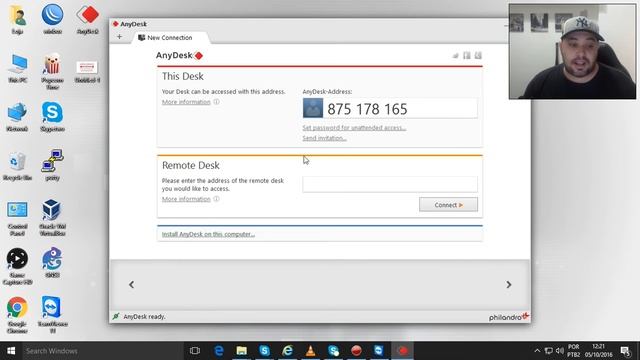Open the Control Panel desktop icon
Screen dimensions: 640x360
click(17, 218)
